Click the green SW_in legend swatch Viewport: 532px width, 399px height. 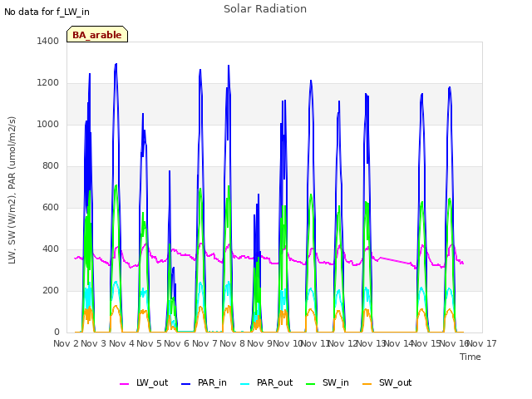click(311, 384)
